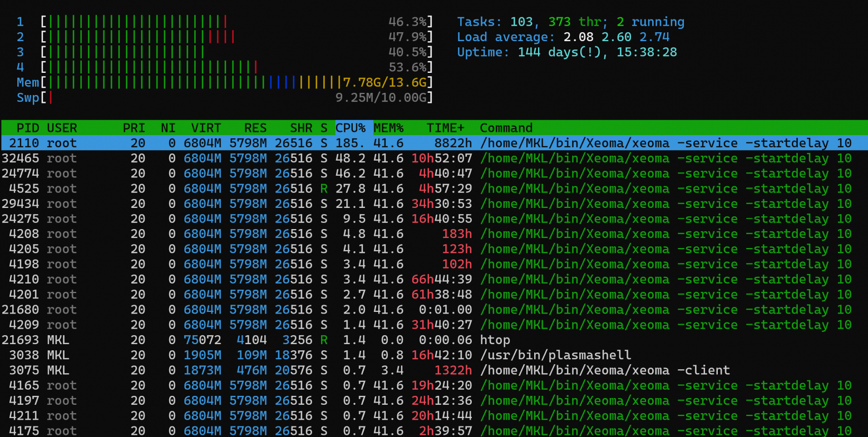
Task: Click the Mem usage meter bar
Action: [x=223, y=82]
